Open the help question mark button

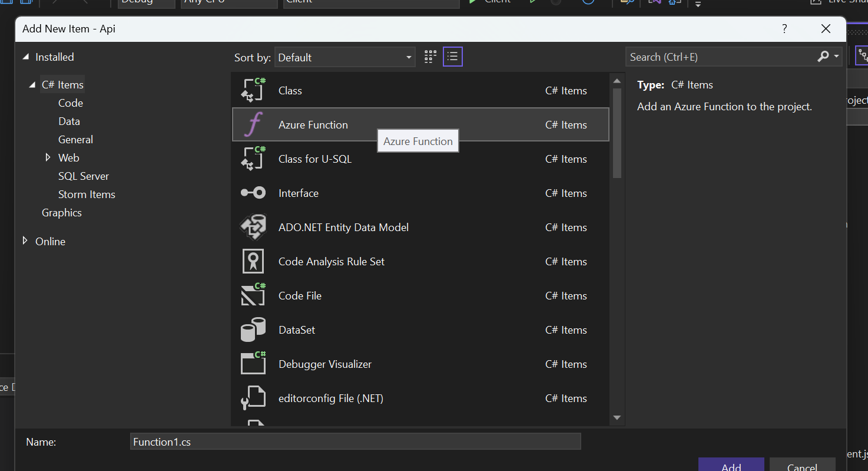click(x=784, y=29)
